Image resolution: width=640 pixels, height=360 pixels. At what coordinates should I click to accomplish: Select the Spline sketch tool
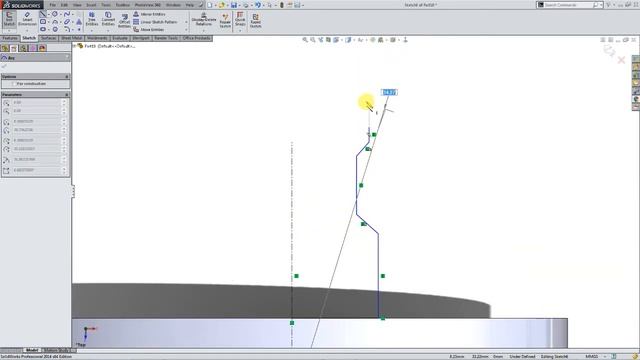tap(67, 14)
